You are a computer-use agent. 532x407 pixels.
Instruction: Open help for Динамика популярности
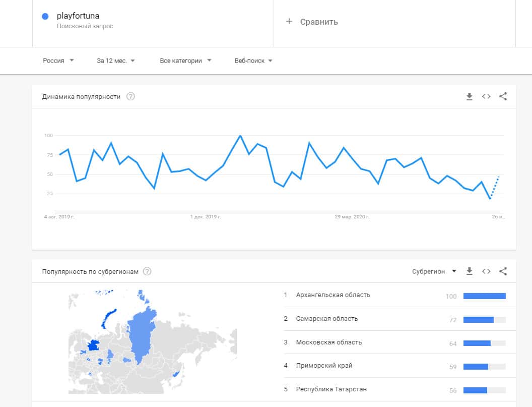[x=130, y=96]
